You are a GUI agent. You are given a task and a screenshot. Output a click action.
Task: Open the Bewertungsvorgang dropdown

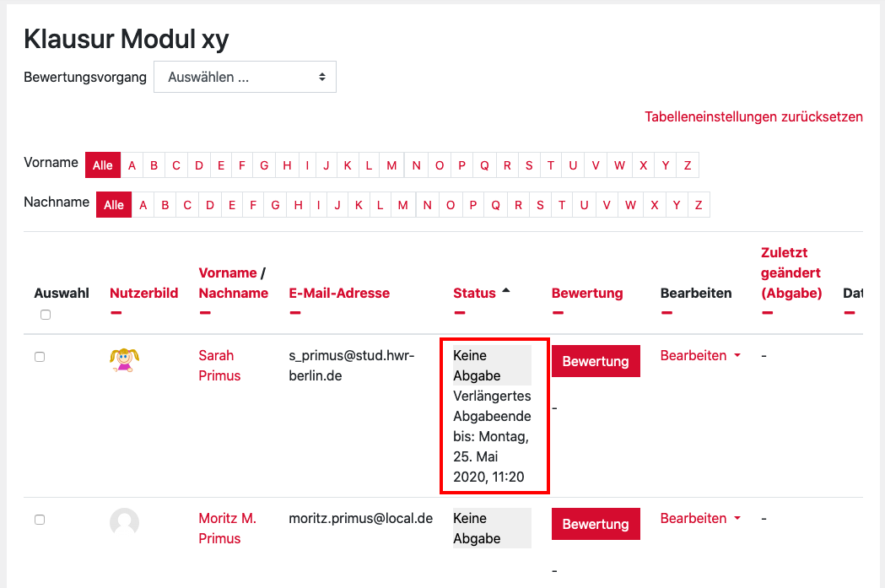[x=245, y=77]
